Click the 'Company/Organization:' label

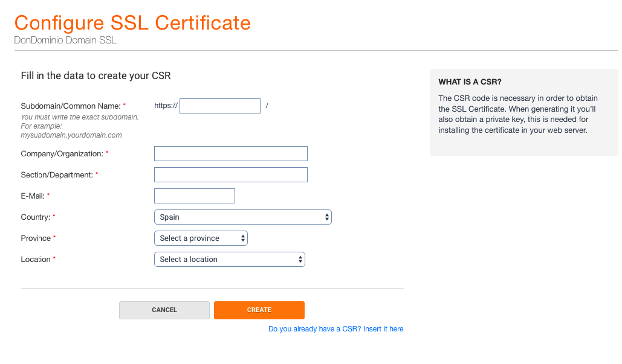coord(62,154)
